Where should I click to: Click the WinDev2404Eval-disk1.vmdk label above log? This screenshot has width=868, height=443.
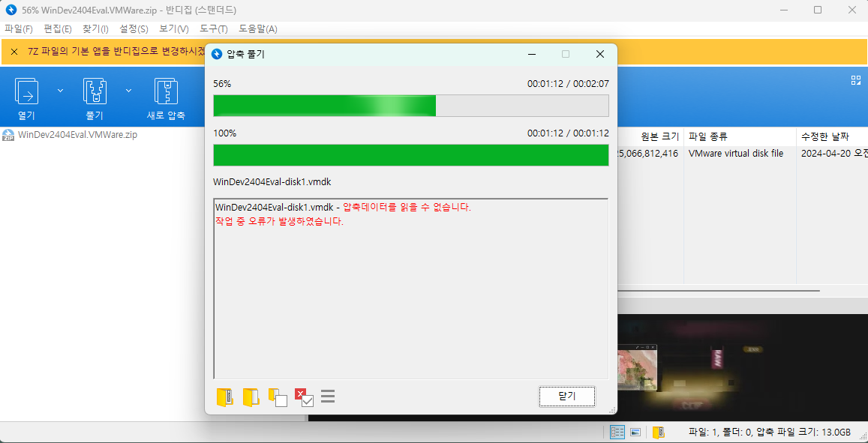pyautogui.click(x=272, y=181)
